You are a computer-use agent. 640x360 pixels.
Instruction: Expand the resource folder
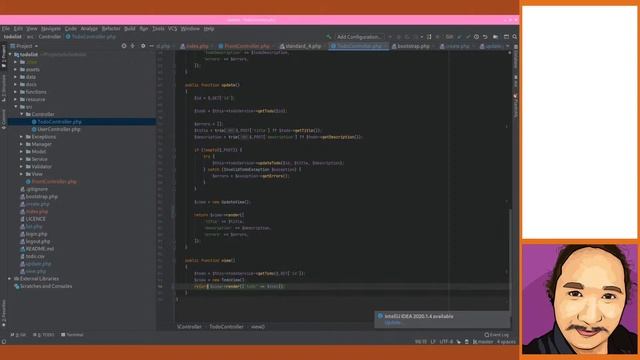tap(16, 99)
